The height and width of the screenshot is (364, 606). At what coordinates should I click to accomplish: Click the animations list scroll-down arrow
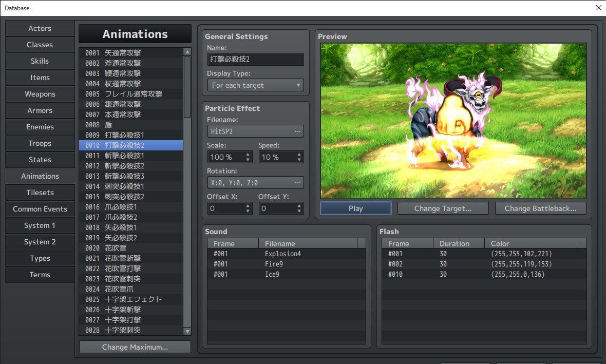coord(187,331)
